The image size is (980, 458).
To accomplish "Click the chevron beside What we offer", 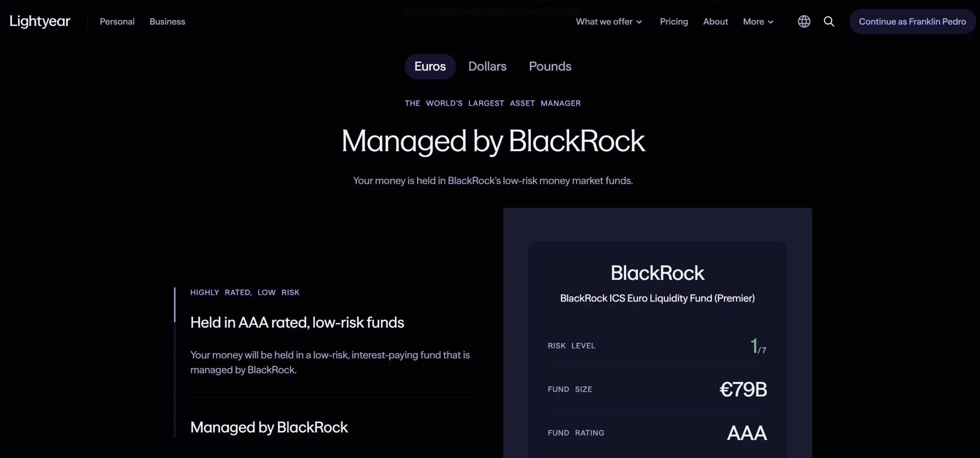I will [639, 22].
